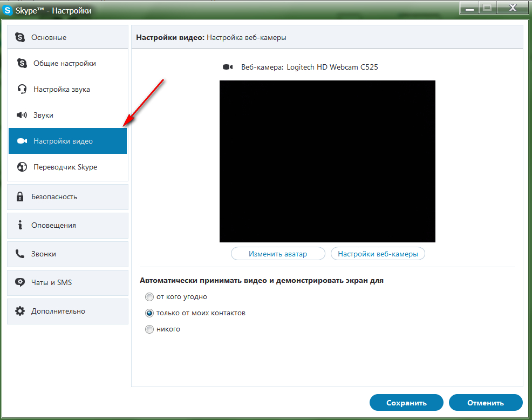Screen dimensions: 532x420
Task: Expand the Безопасность section
Action: pyautogui.click(x=67, y=197)
